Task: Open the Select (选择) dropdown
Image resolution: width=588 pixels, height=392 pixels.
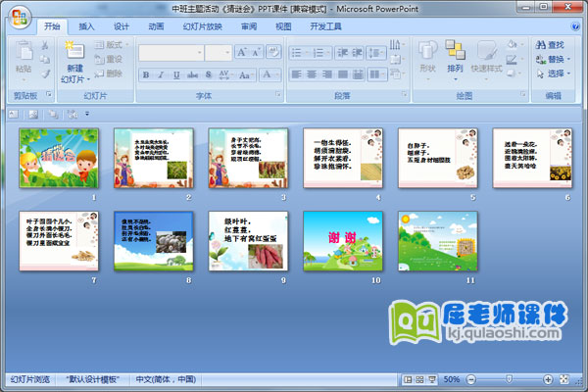Action: pos(551,73)
